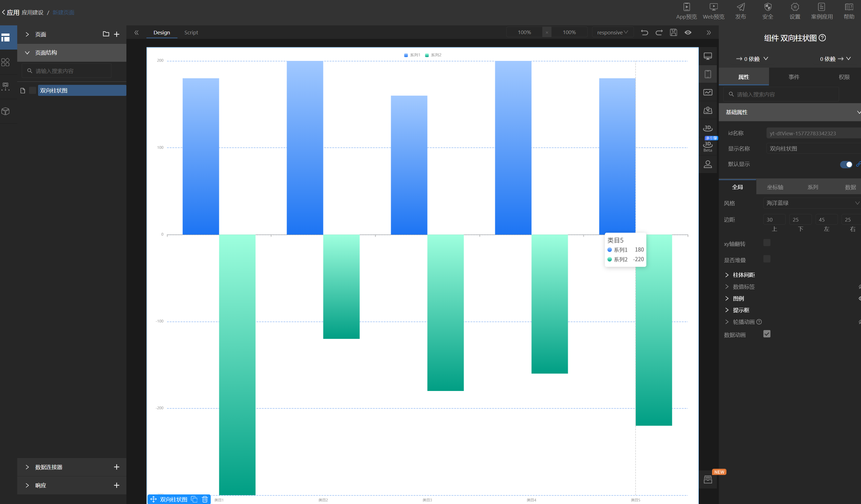Switch to the Script tab
861x504 pixels.
click(x=191, y=32)
